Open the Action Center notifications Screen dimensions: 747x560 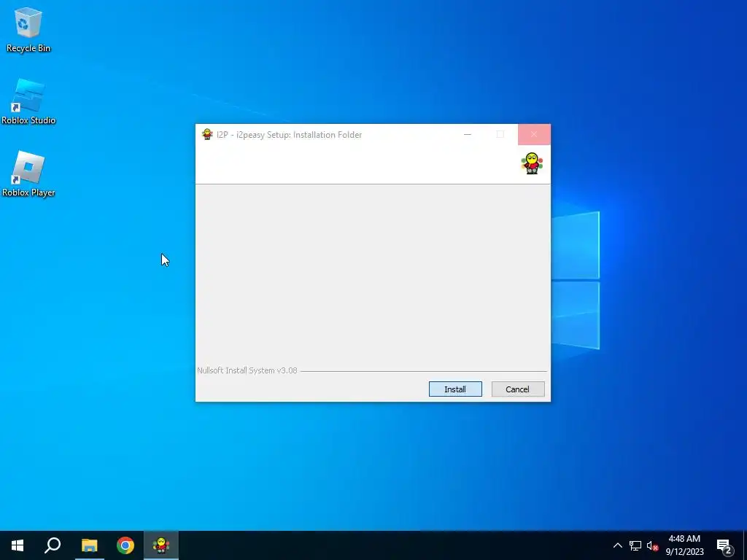point(724,545)
